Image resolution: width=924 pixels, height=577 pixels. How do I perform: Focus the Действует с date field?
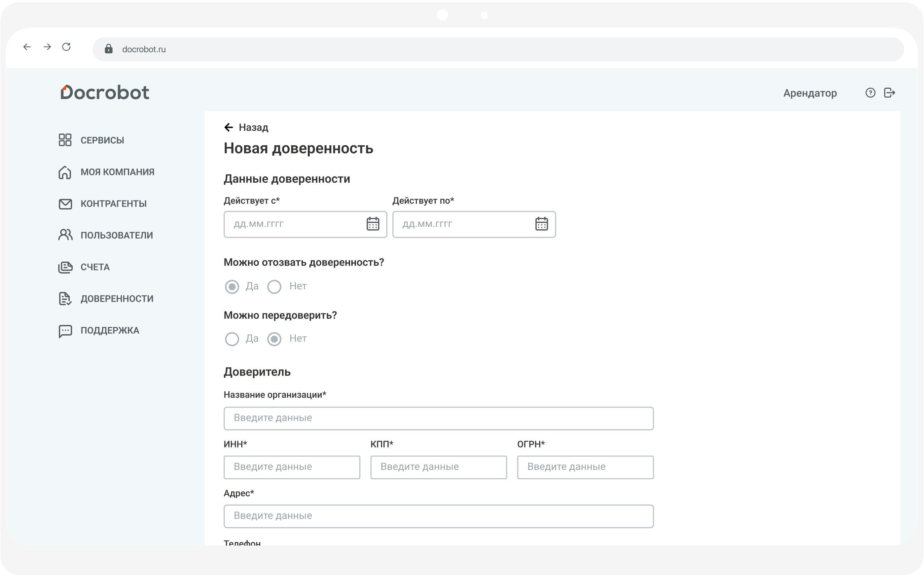click(305, 224)
